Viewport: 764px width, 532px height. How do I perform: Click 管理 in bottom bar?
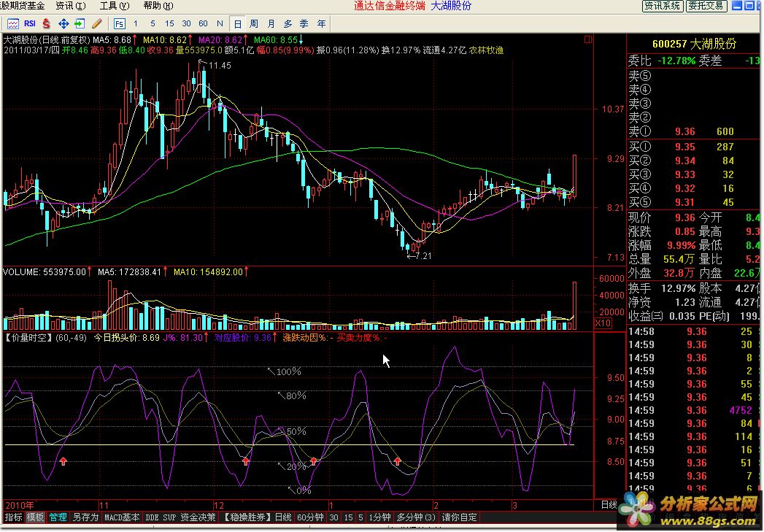pyautogui.click(x=58, y=517)
